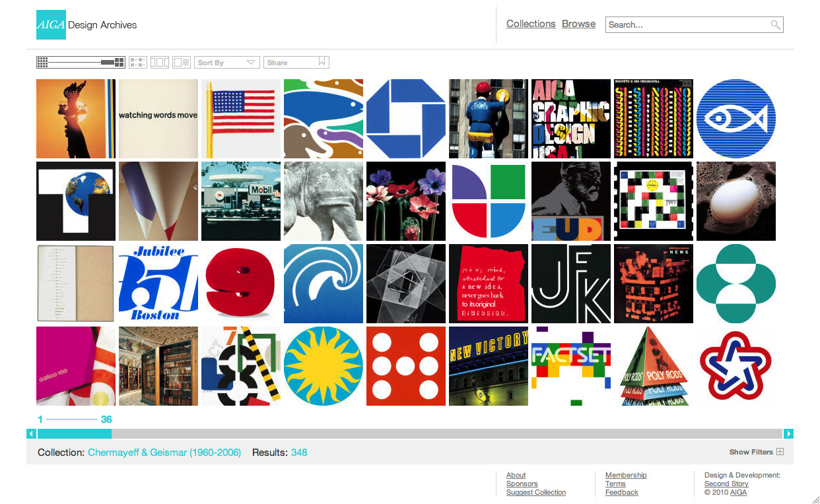
Task: Click the search magnifier icon
Action: (776, 24)
